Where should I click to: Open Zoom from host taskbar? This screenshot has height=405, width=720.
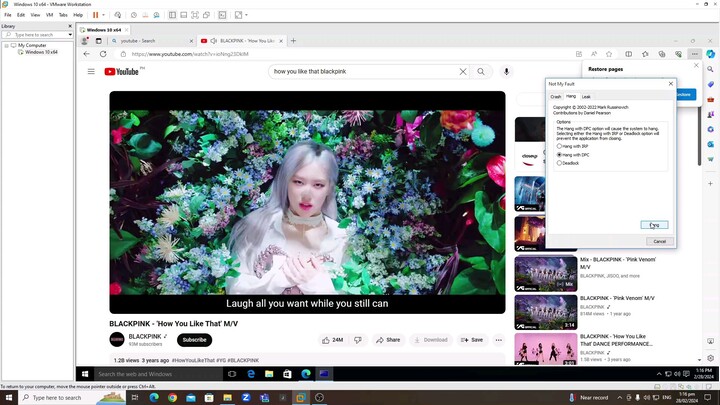tap(246, 398)
